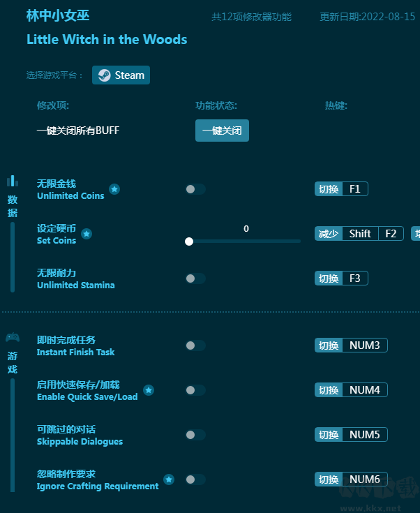Switch on Skippable Dialogues toggle
The image size is (420, 513).
(195, 435)
